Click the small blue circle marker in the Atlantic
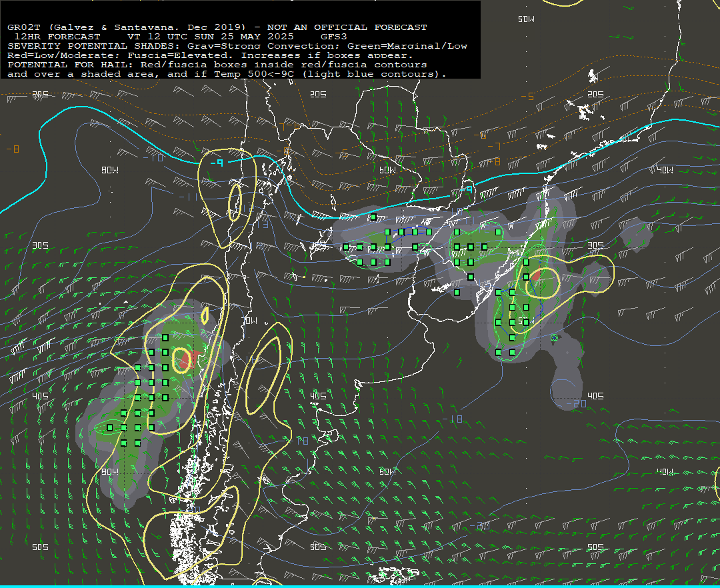The width and height of the screenshot is (720, 588). 554,338
